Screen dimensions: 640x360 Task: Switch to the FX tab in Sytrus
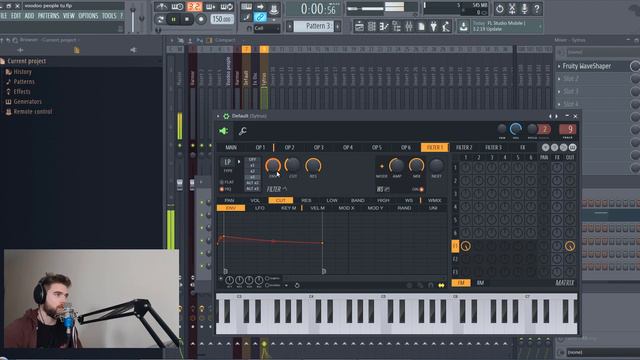(x=522, y=147)
